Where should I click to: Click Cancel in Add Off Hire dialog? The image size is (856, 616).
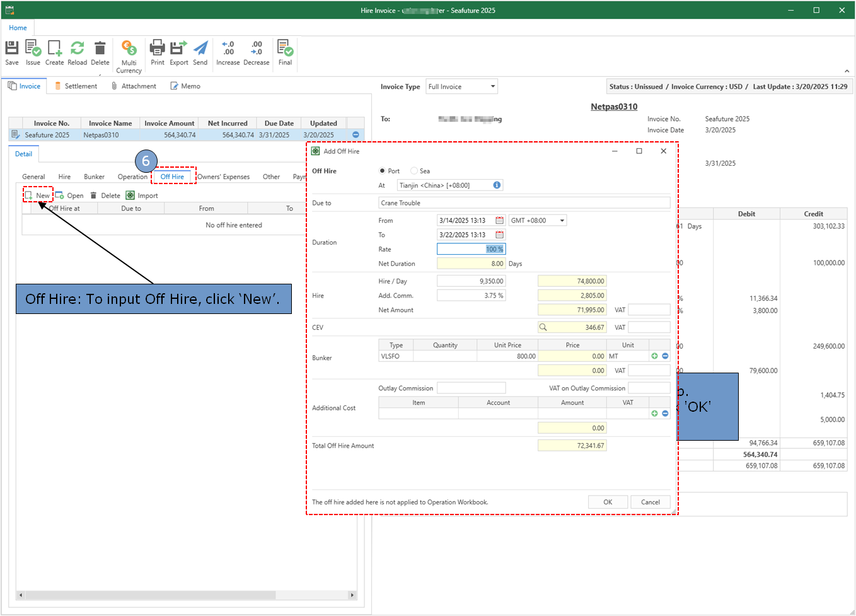click(x=650, y=502)
